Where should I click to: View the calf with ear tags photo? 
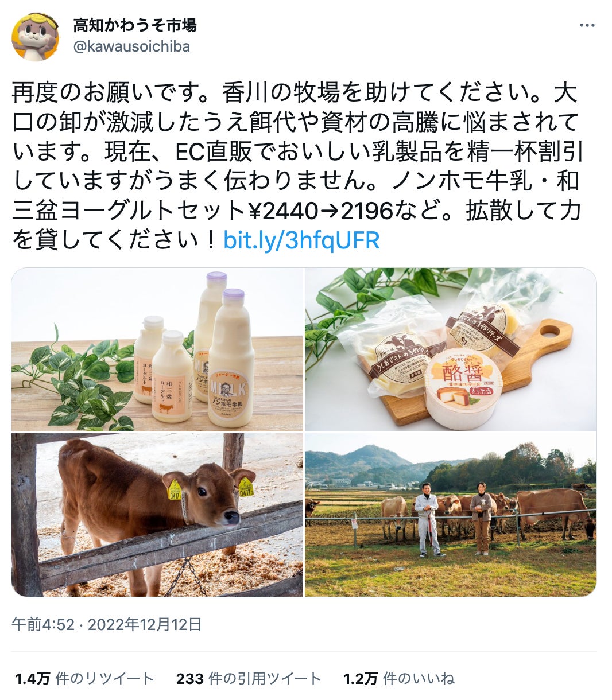[x=157, y=515]
